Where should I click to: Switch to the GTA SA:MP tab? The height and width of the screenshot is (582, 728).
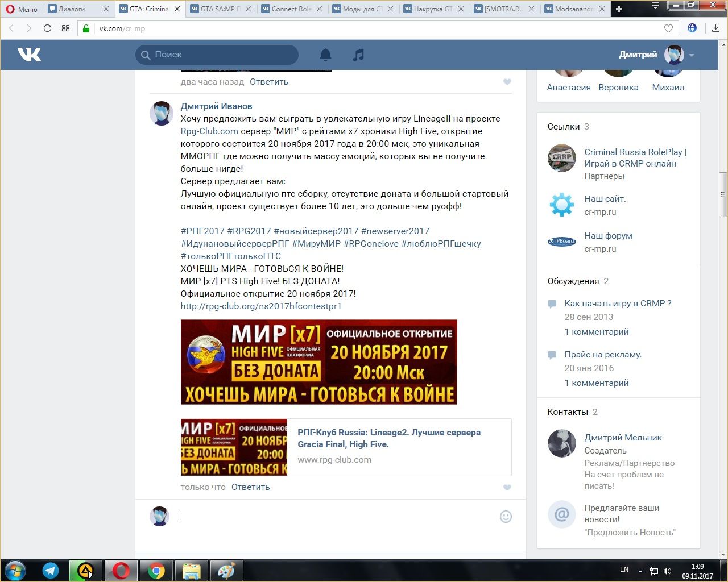[x=221, y=9]
